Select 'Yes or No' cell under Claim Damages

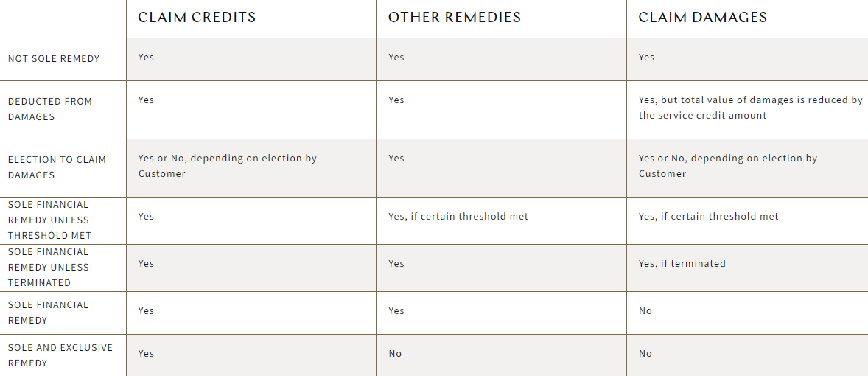click(x=727, y=166)
